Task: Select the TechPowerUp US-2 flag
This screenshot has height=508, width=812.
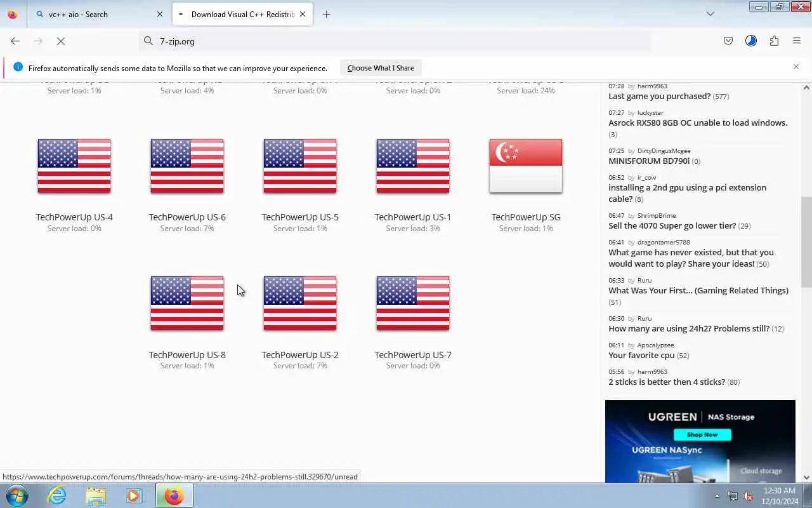Action: [x=300, y=304]
